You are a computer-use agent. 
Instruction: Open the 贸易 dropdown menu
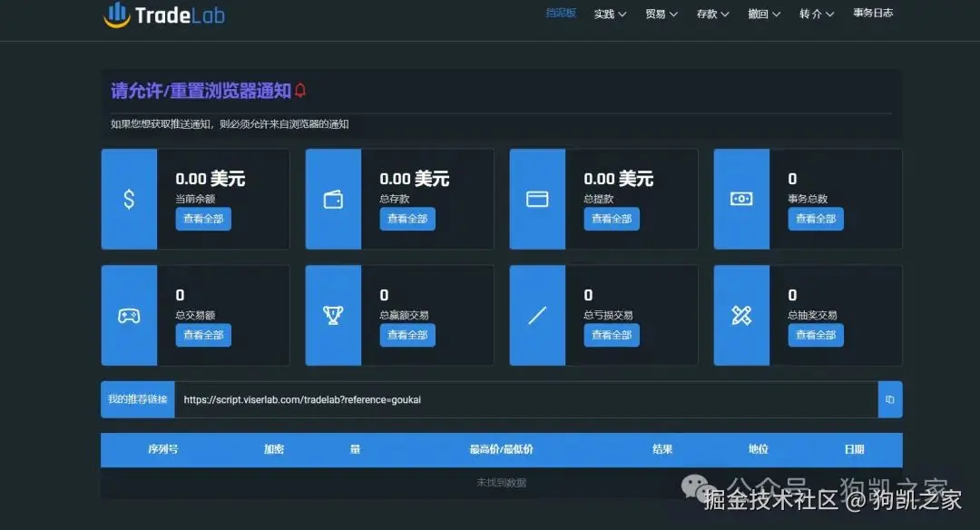(661, 13)
